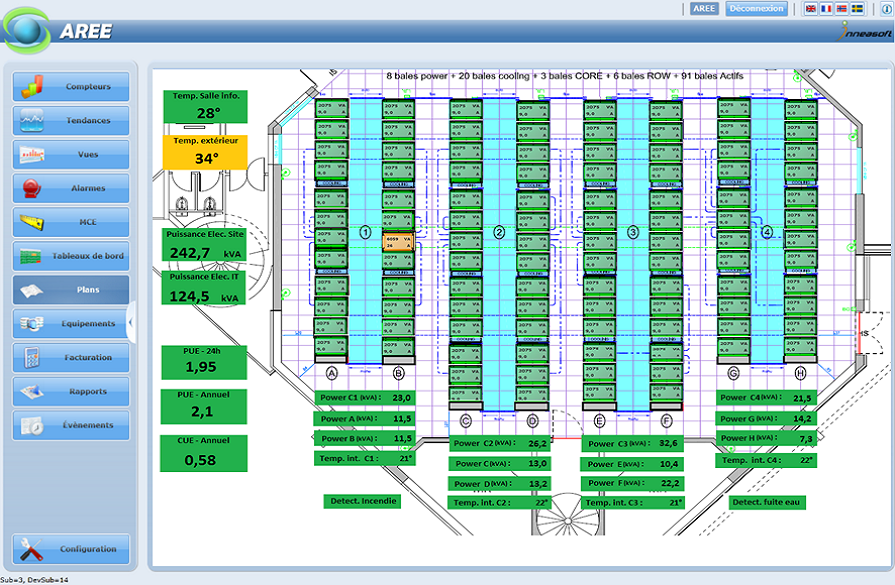This screenshot has width=895, height=585.
Task: Click the Power E (kVA) 10,4 label
Action: pos(632,464)
